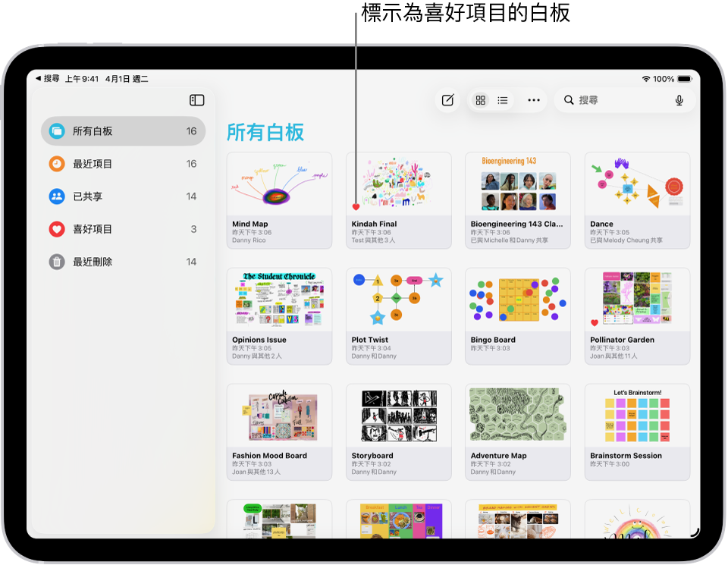Click the people icon beside 已共享

[x=57, y=196]
